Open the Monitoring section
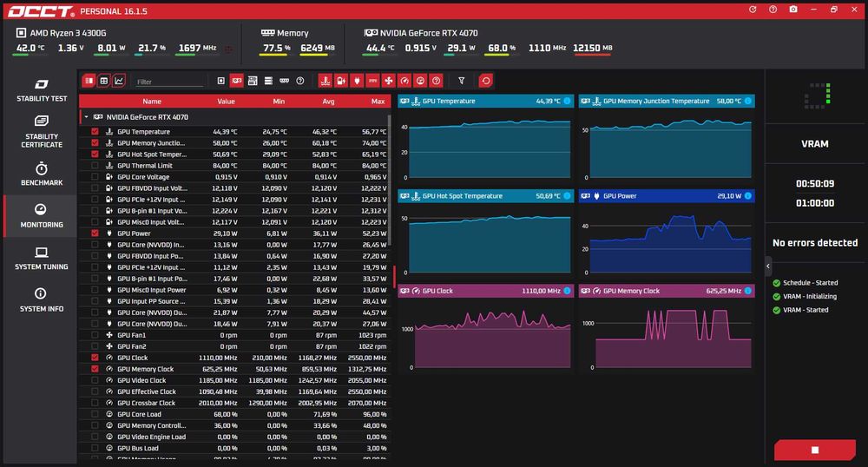 (42, 216)
